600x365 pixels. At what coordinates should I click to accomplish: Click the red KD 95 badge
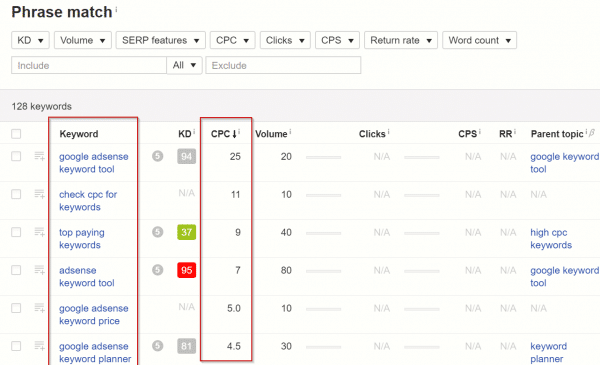pos(186,270)
